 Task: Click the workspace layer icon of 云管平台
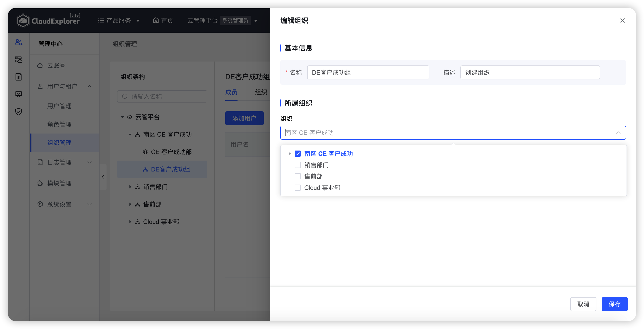click(x=129, y=117)
